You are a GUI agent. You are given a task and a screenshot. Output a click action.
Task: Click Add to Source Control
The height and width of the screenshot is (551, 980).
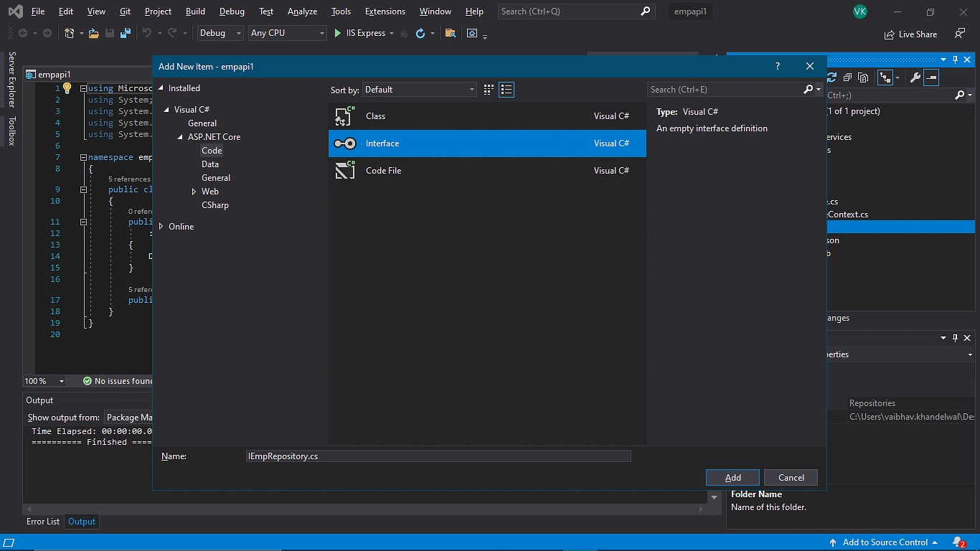[x=885, y=542]
